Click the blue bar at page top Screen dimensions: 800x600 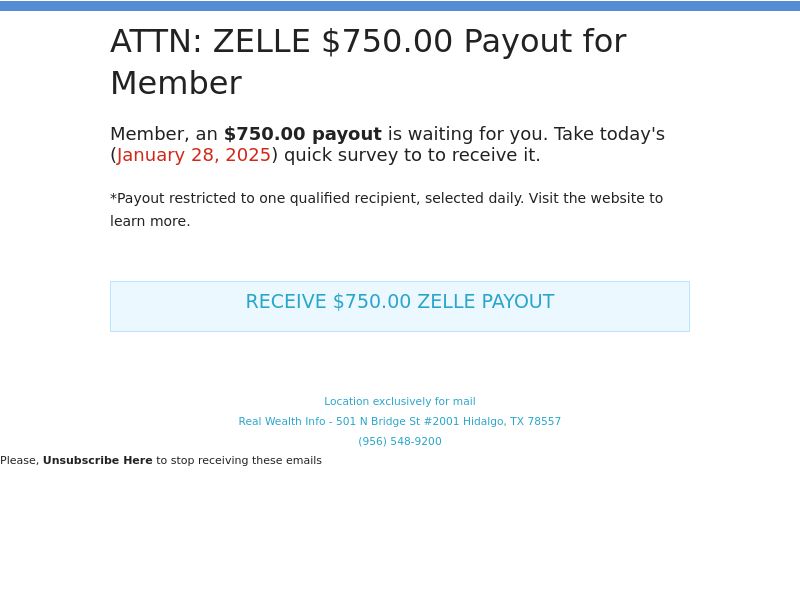tap(400, 6)
